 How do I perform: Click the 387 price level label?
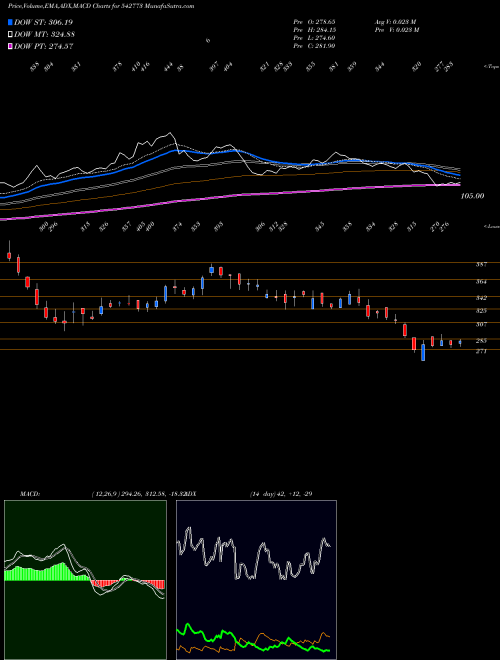point(481,264)
